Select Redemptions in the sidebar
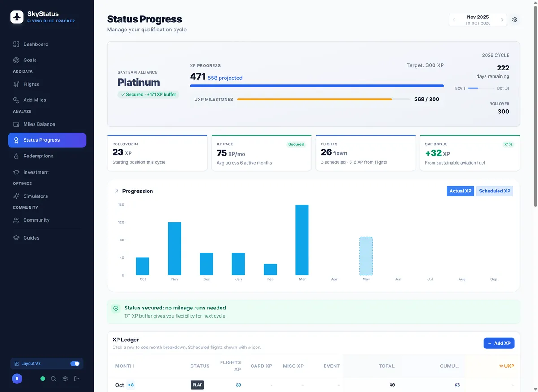Screen dimensions: 538x392 coord(35,156)
